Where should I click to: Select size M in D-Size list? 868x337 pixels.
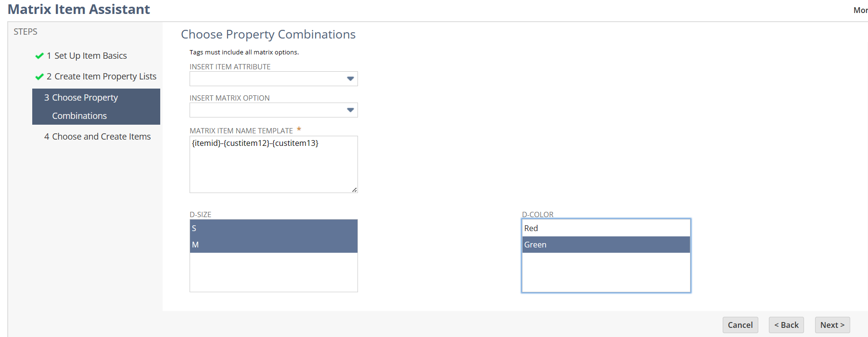273,245
